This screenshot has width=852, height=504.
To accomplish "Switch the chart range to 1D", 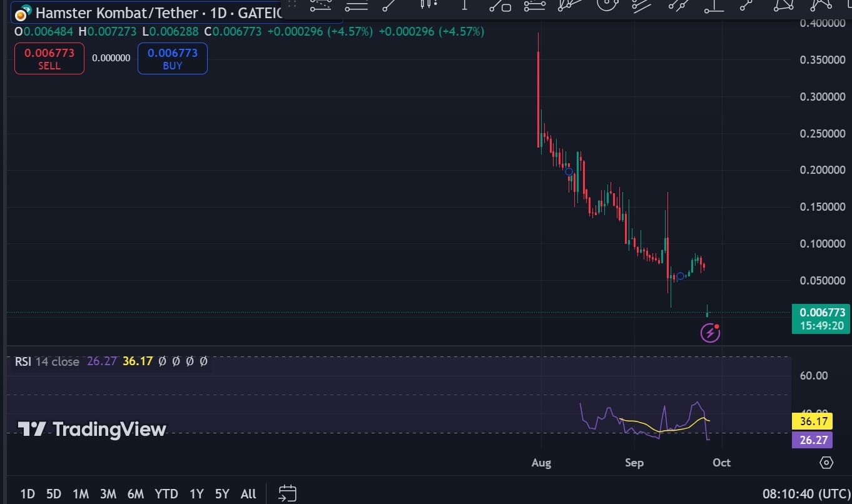I will click(28, 494).
